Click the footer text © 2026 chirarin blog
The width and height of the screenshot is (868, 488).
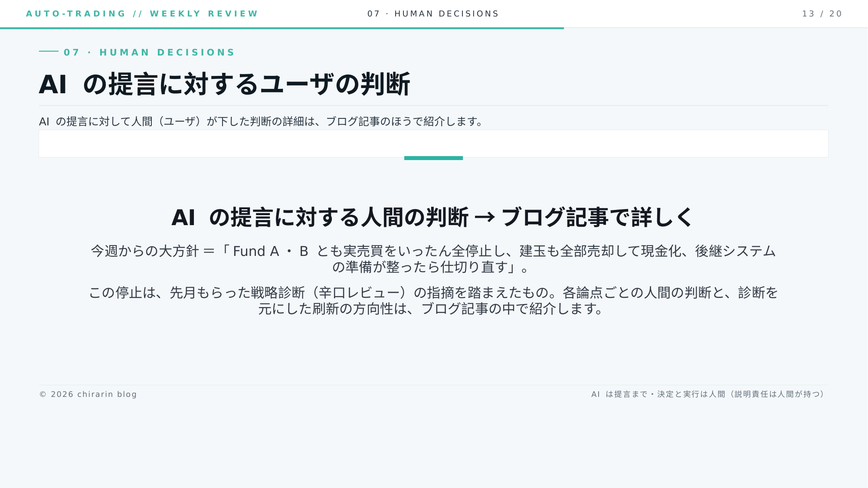tap(88, 394)
